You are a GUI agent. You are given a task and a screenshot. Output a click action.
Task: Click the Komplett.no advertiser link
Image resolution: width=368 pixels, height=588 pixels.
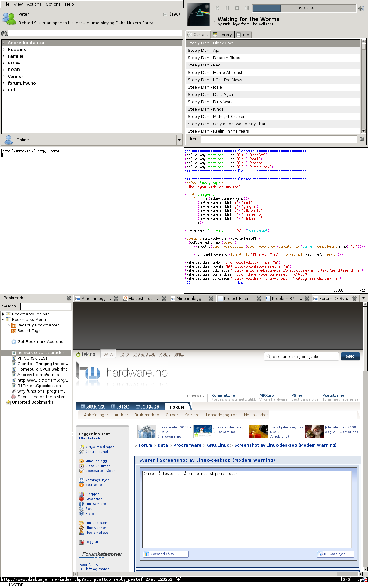[223, 395]
